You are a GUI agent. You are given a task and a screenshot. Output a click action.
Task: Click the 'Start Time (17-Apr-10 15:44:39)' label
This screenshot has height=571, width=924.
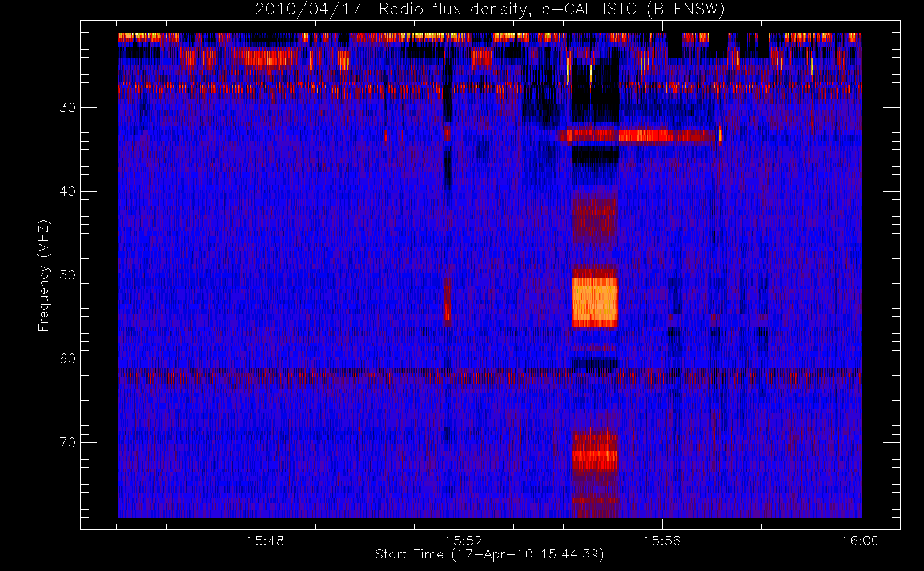click(x=489, y=554)
